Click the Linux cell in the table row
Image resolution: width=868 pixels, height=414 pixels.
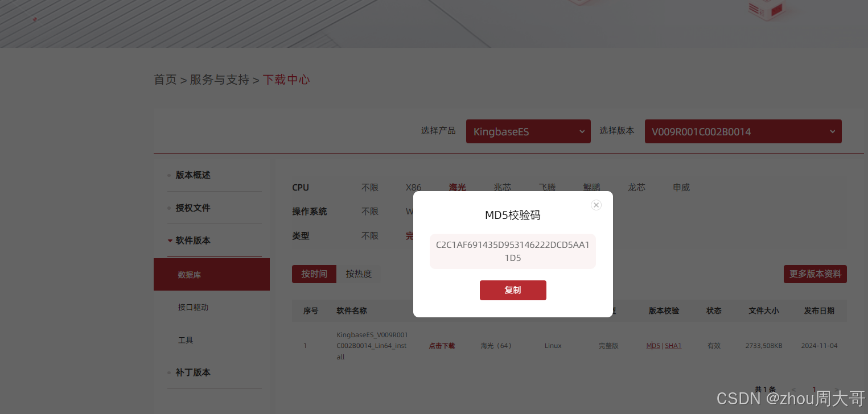[x=553, y=346]
